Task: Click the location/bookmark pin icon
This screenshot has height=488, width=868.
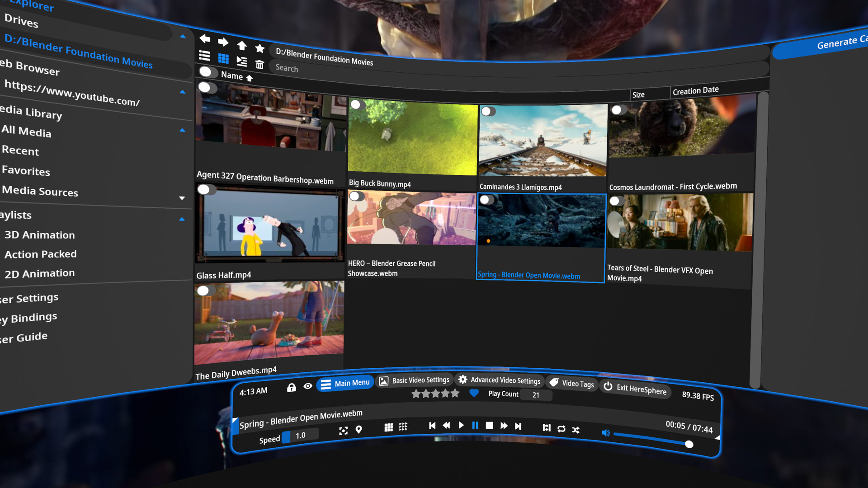Action: (359, 429)
